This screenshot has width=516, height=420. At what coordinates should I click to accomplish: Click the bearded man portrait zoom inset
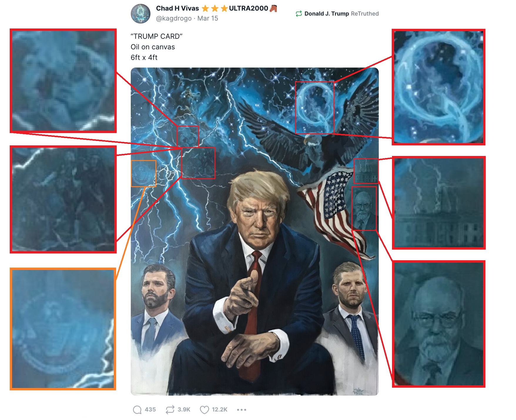click(x=438, y=324)
